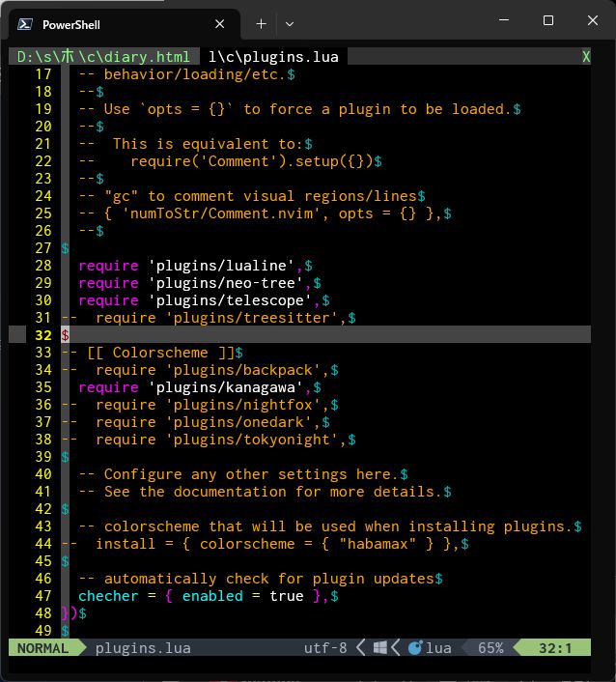Switch to the diary.html buffer tab
Screen dimensions: 616x682
tap(103, 57)
